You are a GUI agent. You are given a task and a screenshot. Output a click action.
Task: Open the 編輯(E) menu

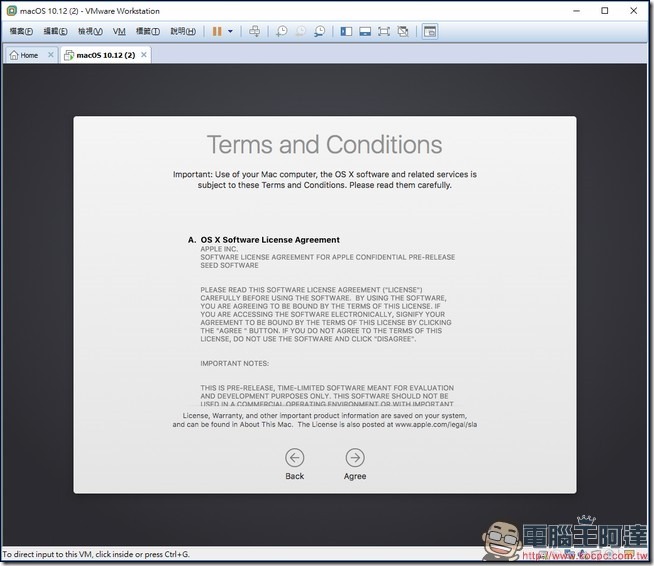click(x=55, y=31)
